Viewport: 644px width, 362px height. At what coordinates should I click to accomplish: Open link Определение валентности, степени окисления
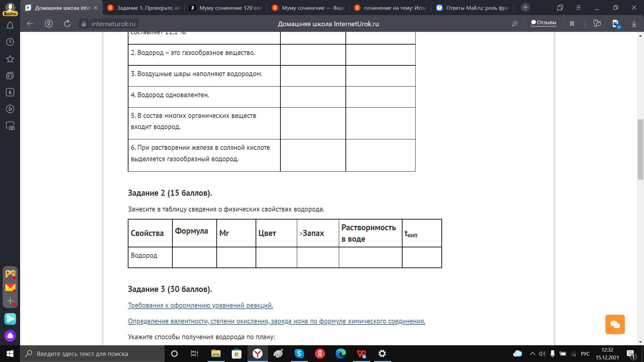276,321
